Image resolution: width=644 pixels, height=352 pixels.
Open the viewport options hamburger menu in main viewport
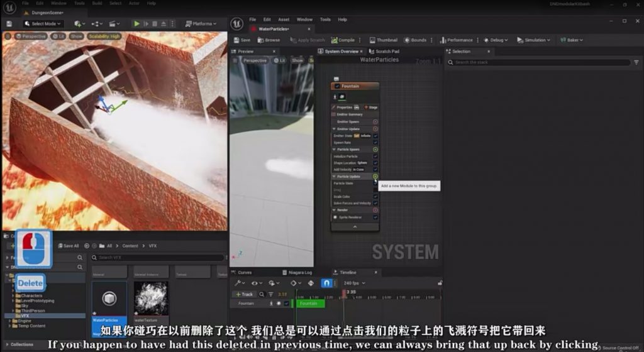[x=8, y=36]
